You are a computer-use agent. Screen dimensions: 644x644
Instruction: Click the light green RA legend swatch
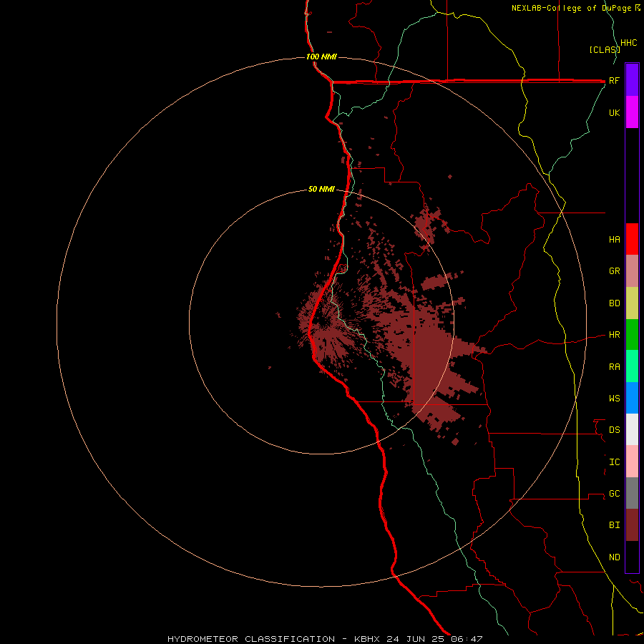[x=632, y=366]
